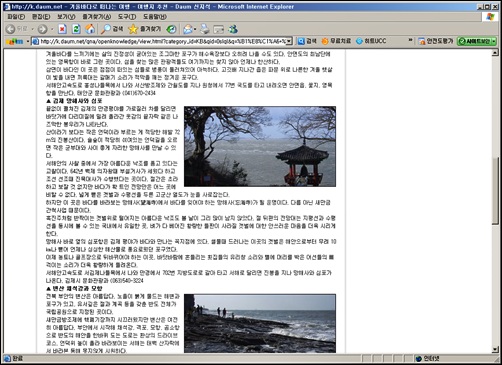
Task: Print the page with printer icon
Action: click(x=205, y=29)
